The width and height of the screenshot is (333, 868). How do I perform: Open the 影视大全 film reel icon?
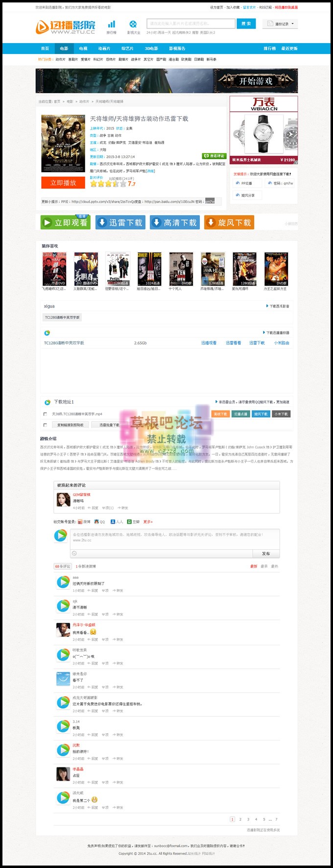tap(133, 24)
